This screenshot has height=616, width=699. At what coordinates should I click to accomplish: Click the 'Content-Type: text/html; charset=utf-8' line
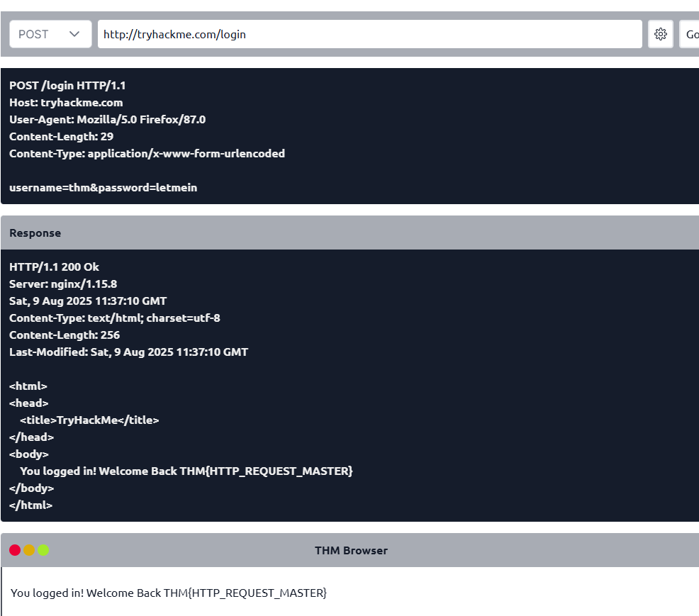pos(115,318)
